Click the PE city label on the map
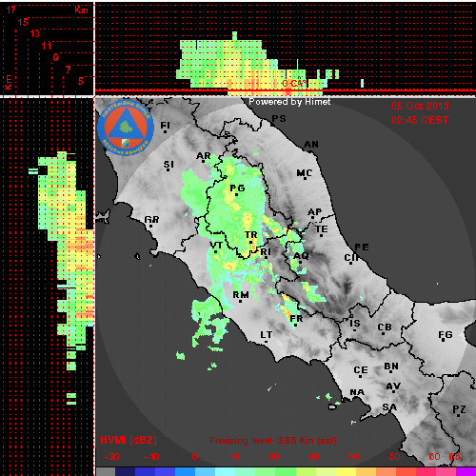The height and width of the screenshot is (476, 476). coord(362,247)
